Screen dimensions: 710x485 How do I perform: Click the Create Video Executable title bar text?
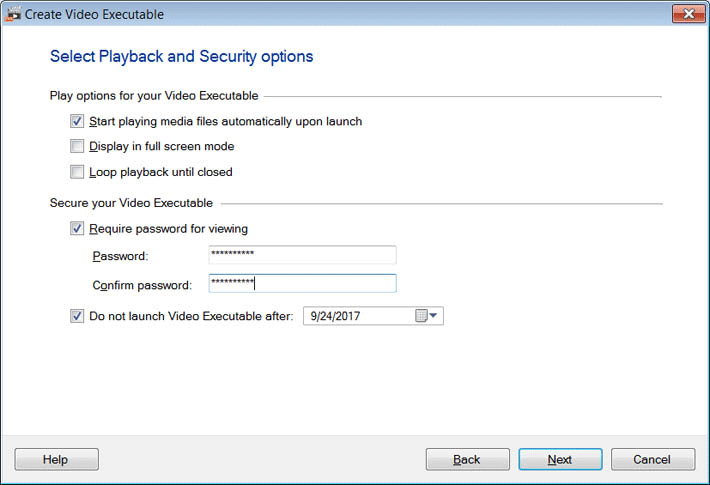pos(94,14)
